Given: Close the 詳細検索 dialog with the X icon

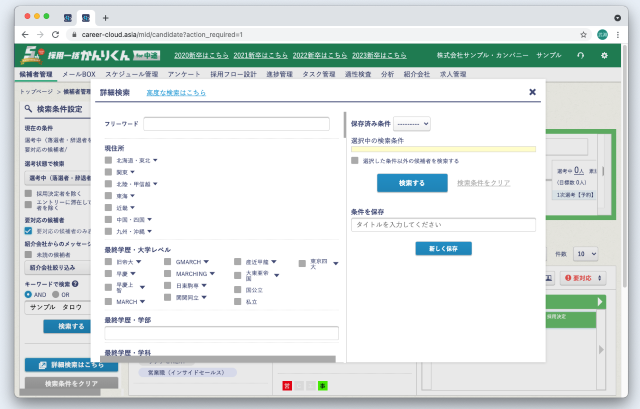Looking at the screenshot, I should click(532, 92).
